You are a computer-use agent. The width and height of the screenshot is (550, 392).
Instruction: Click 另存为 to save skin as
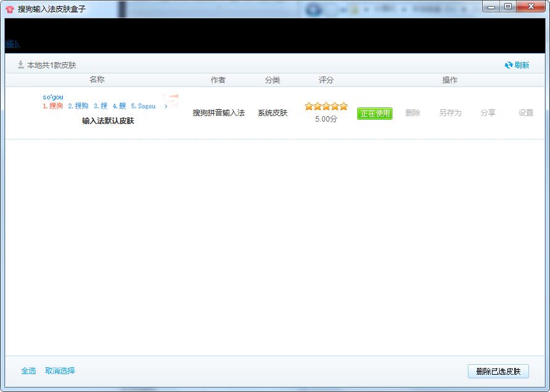pyautogui.click(x=449, y=113)
